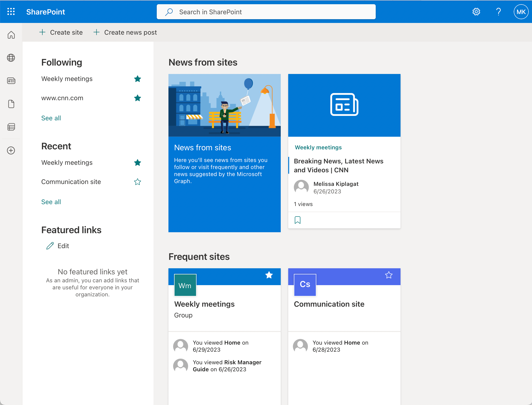Click the Frequent sites heading
This screenshot has width=532, height=405.
(x=199, y=257)
